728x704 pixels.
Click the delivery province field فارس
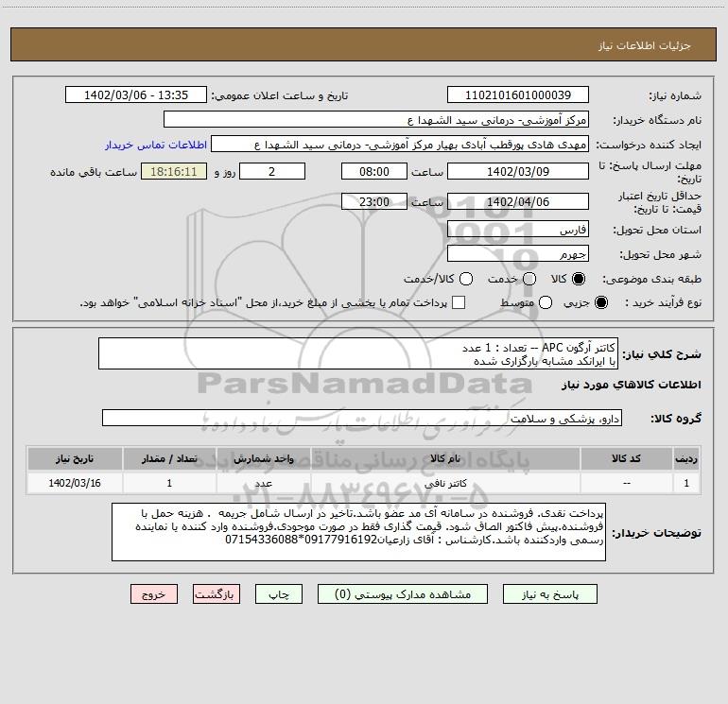[x=518, y=230]
